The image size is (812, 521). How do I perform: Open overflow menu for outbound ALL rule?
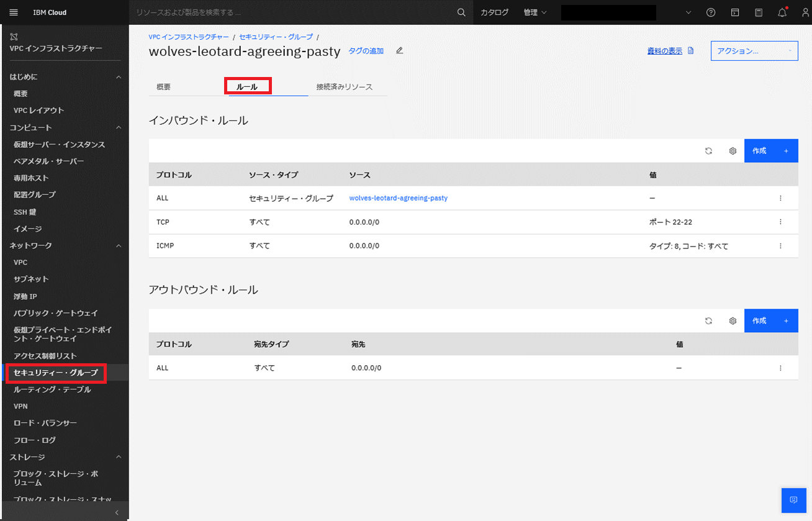(780, 368)
